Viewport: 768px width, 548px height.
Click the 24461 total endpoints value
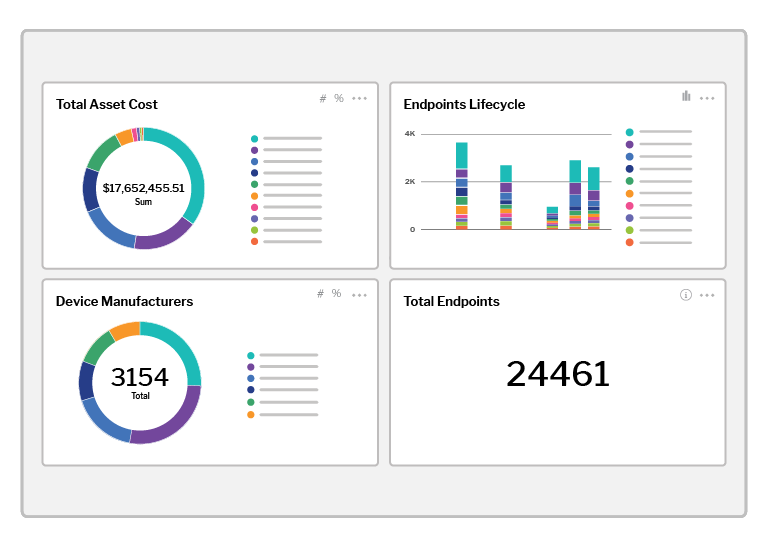coord(557,374)
